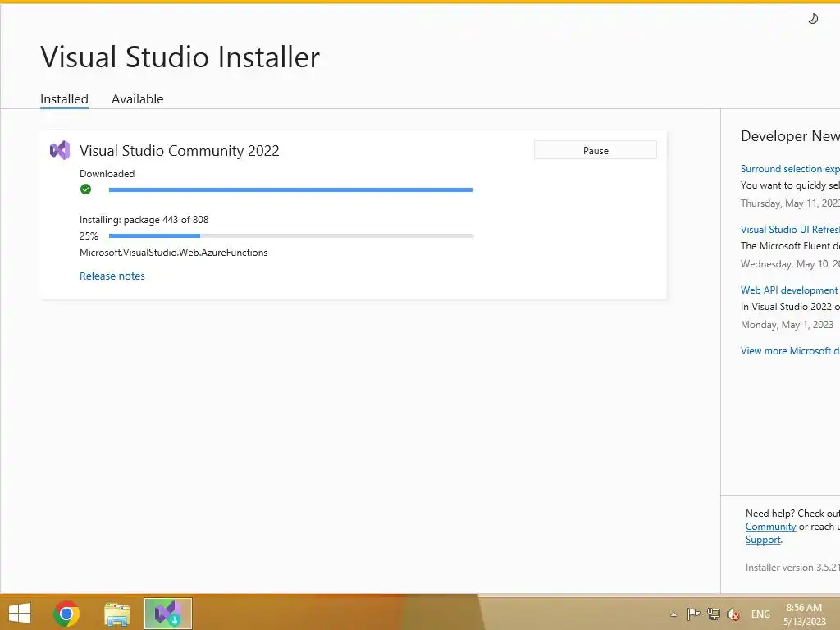Click the Developer News heading
The height and width of the screenshot is (630, 840).
tap(790, 136)
